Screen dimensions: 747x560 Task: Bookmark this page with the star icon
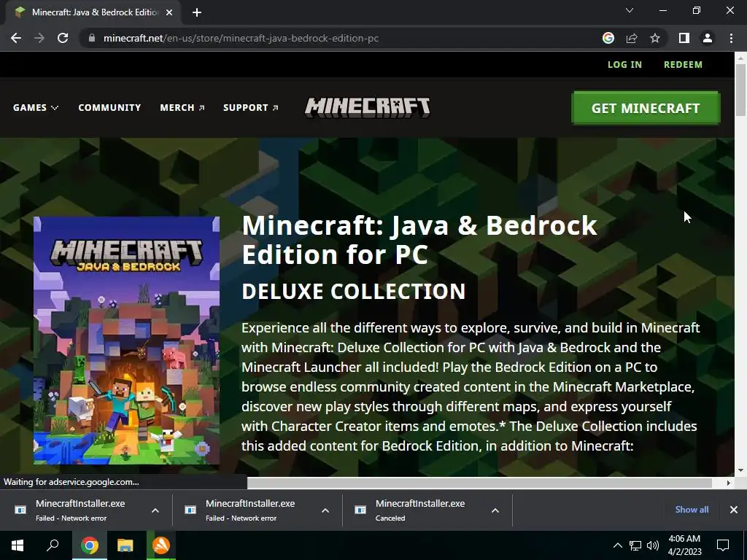[x=655, y=38]
